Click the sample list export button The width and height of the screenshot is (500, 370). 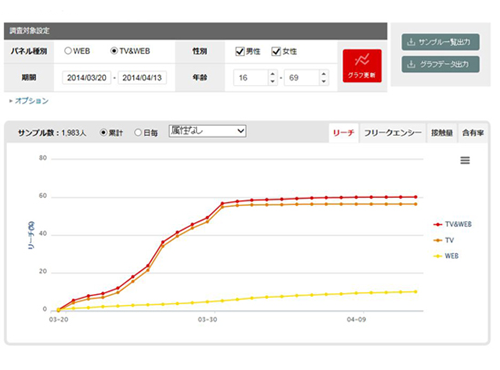click(440, 42)
